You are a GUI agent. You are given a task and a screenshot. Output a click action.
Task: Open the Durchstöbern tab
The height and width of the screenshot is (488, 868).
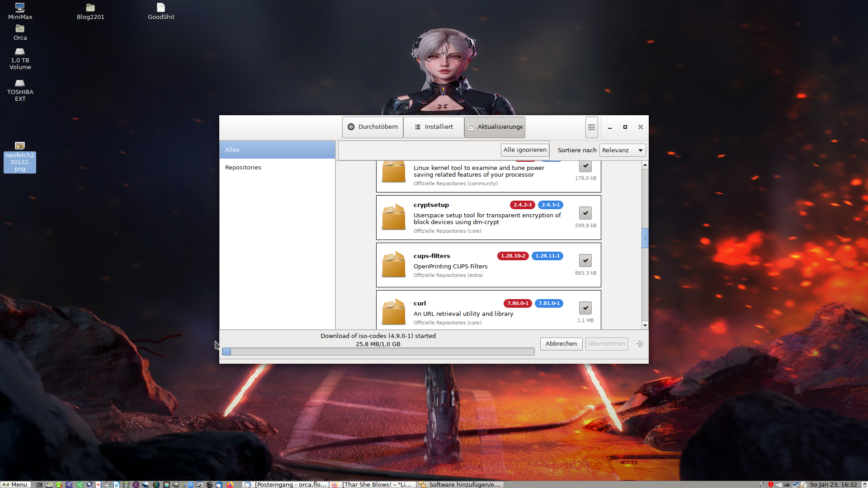click(x=373, y=127)
